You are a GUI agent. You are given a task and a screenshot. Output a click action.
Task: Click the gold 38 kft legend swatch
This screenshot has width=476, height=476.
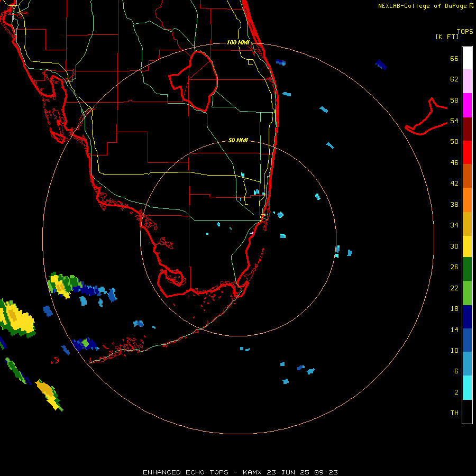point(467,224)
